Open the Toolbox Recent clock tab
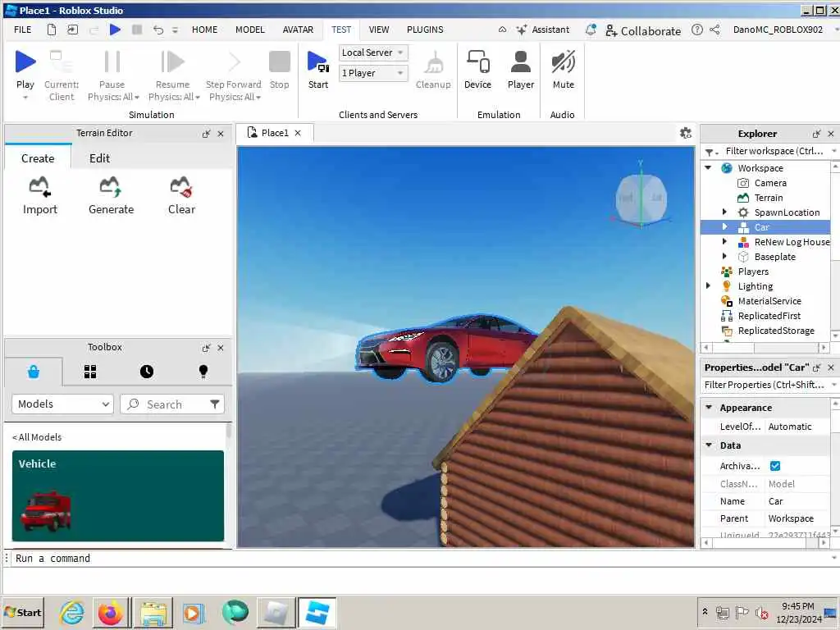Image resolution: width=840 pixels, height=630 pixels. [147, 372]
